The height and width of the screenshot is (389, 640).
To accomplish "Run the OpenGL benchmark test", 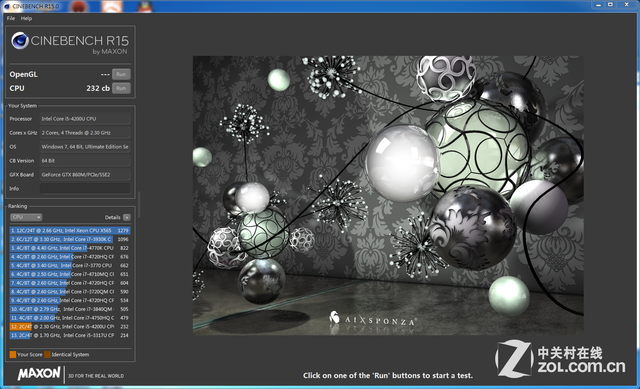I will pos(121,74).
